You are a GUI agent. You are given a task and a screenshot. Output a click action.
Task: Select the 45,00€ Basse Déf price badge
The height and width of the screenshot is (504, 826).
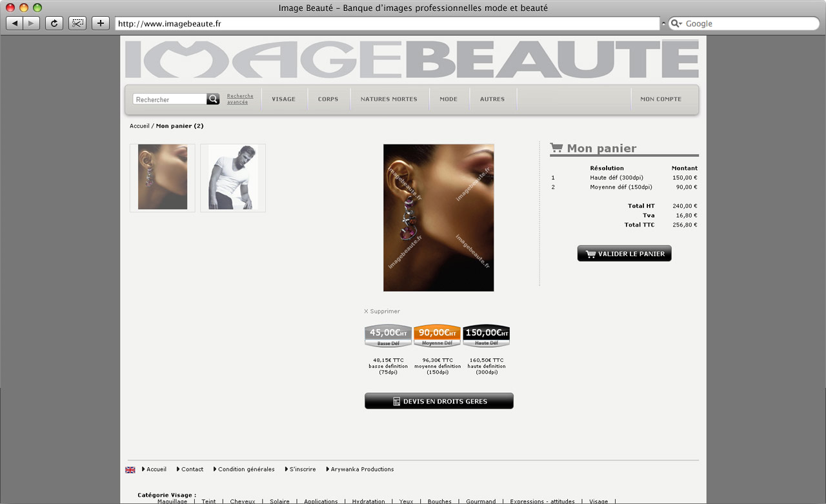tap(388, 336)
